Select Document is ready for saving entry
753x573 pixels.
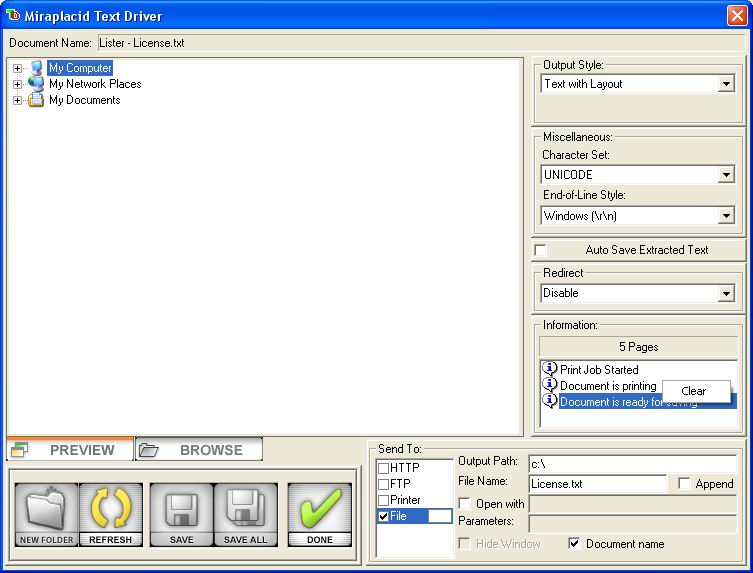coord(647,402)
